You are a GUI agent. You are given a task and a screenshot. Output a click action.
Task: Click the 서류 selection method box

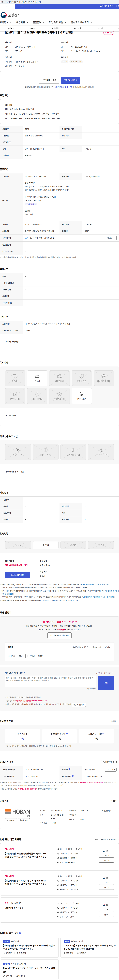[x=18, y=545]
